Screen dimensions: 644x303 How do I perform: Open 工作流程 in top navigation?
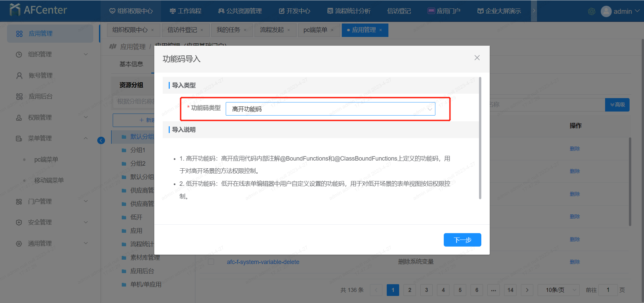coord(185,11)
